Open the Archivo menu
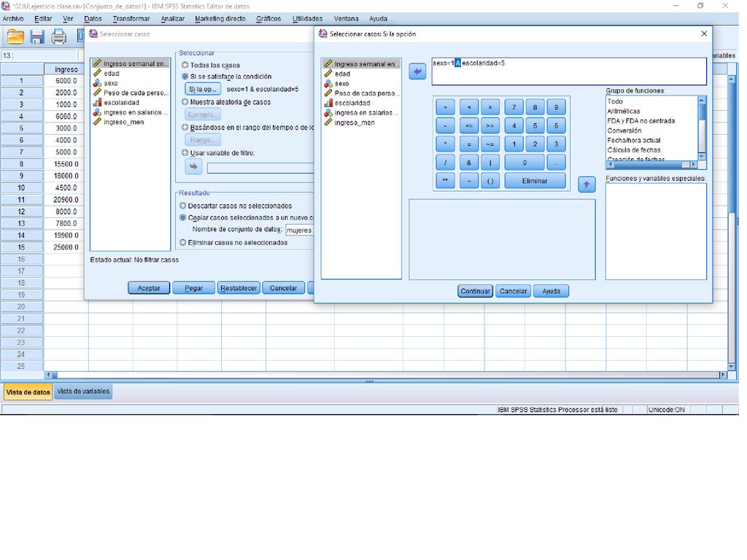The image size is (747, 560). pyautogui.click(x=13, y=18)
